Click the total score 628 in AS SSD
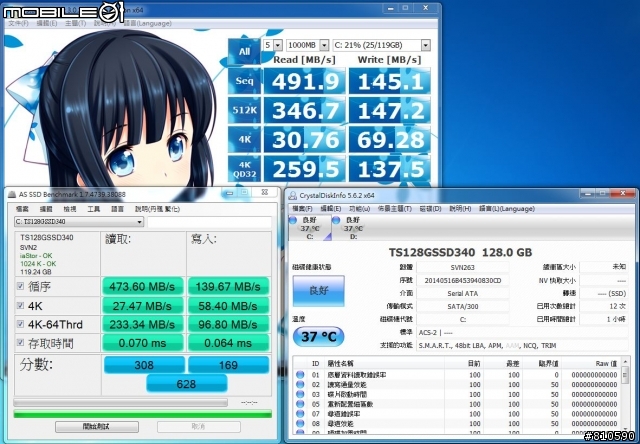 pos(187,384)
